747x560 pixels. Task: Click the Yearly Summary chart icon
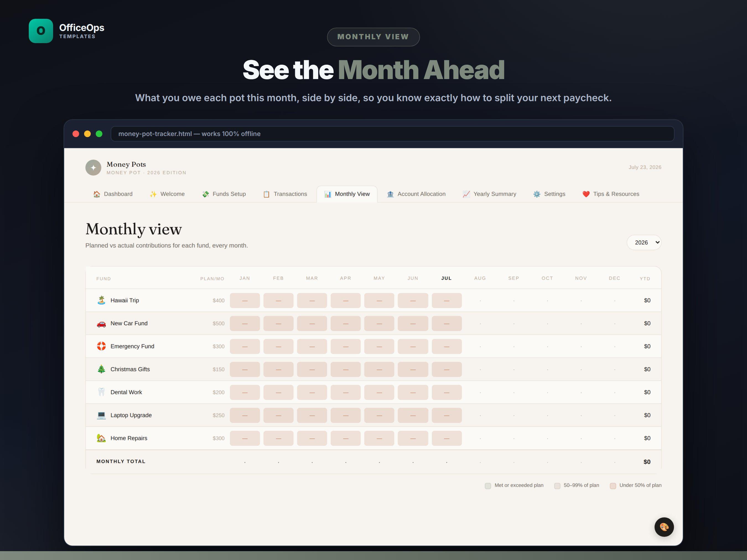(466, 194)
